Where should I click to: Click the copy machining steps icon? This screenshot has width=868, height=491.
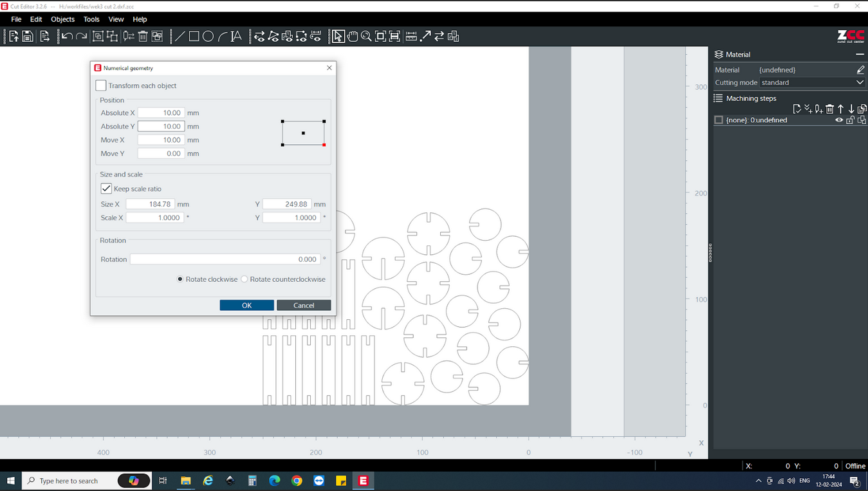(862, 109)
